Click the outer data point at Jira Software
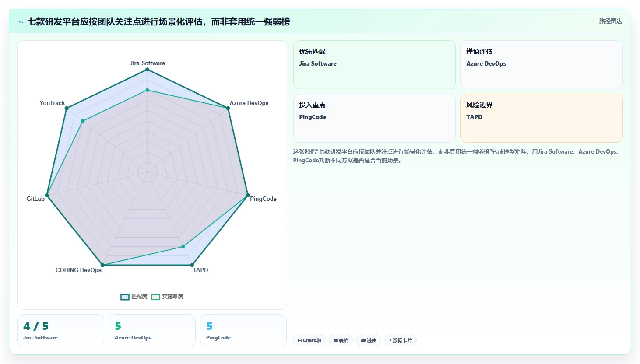This screenshot has height=364, width=640. coord(148,69)
